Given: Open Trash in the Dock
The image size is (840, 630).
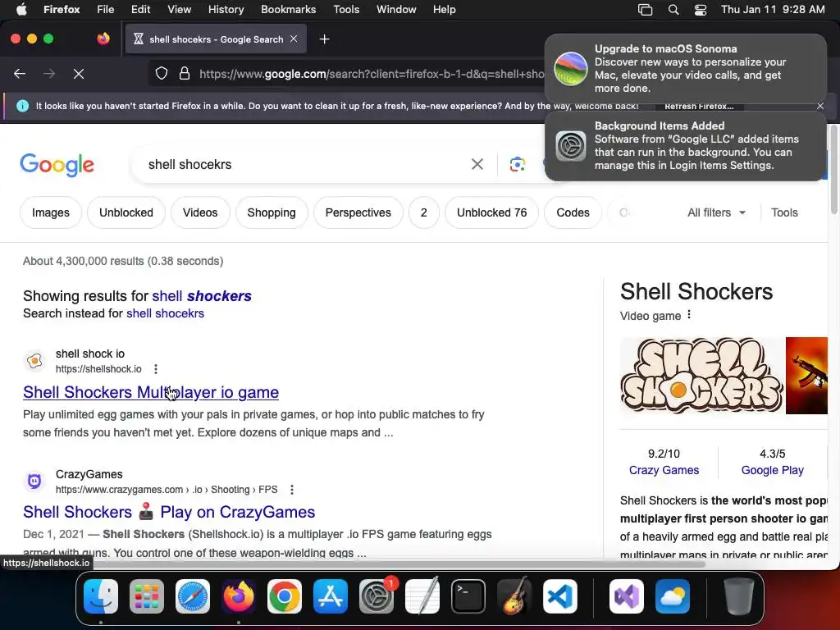Looking at the screenshot, I should [x=738, y=596].
